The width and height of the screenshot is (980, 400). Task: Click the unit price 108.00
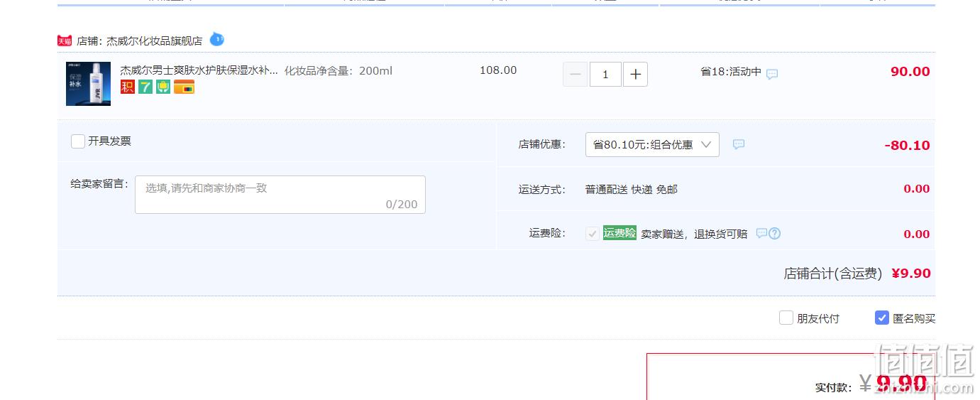coord(498,70)
